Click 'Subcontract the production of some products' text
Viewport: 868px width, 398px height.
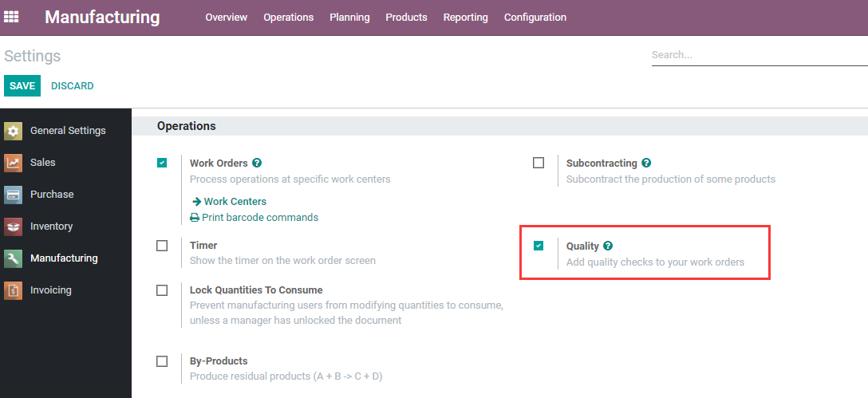point(671,179)
